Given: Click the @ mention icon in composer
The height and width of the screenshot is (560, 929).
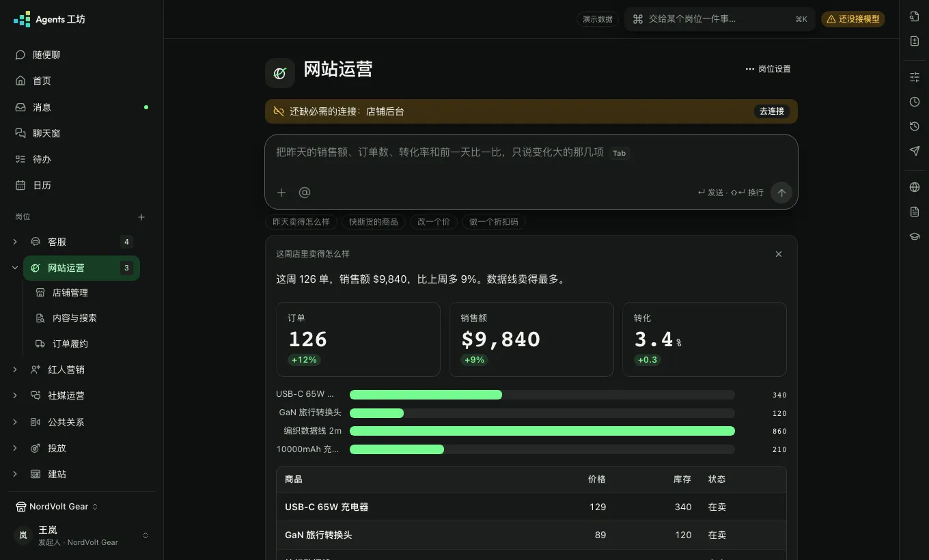Looking at the screenshot, I should point(305,193).
